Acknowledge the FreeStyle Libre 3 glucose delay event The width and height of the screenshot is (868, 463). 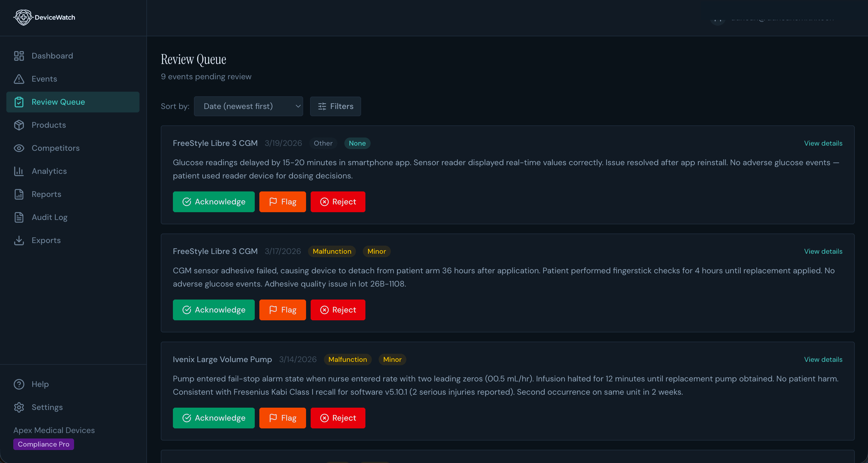[214, 202]
